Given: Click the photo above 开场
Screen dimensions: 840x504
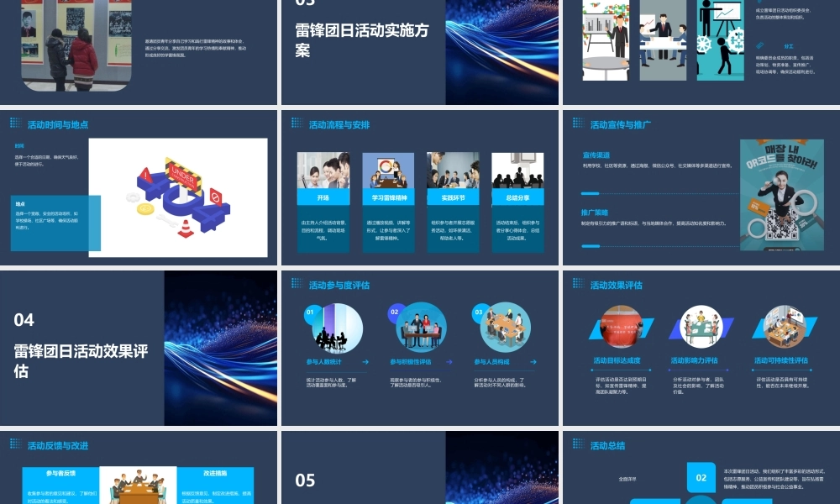Looking at the screenshot, I should [x=323, y=171].
